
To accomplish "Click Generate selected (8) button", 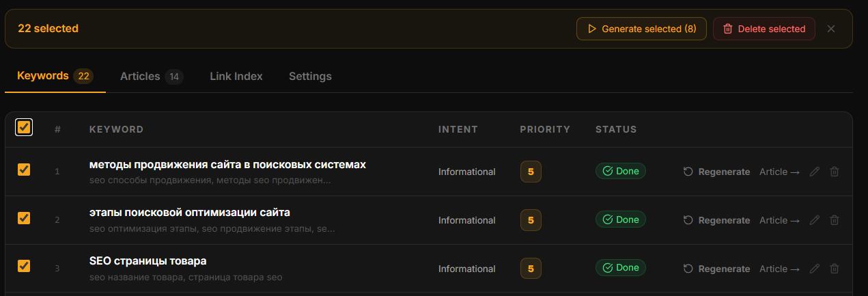I will [x=641, y=29].
